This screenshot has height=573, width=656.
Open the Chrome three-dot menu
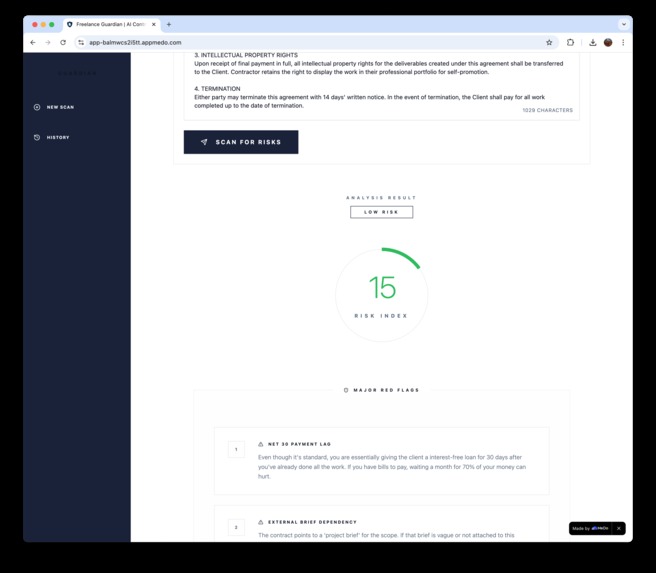point(623,42)
